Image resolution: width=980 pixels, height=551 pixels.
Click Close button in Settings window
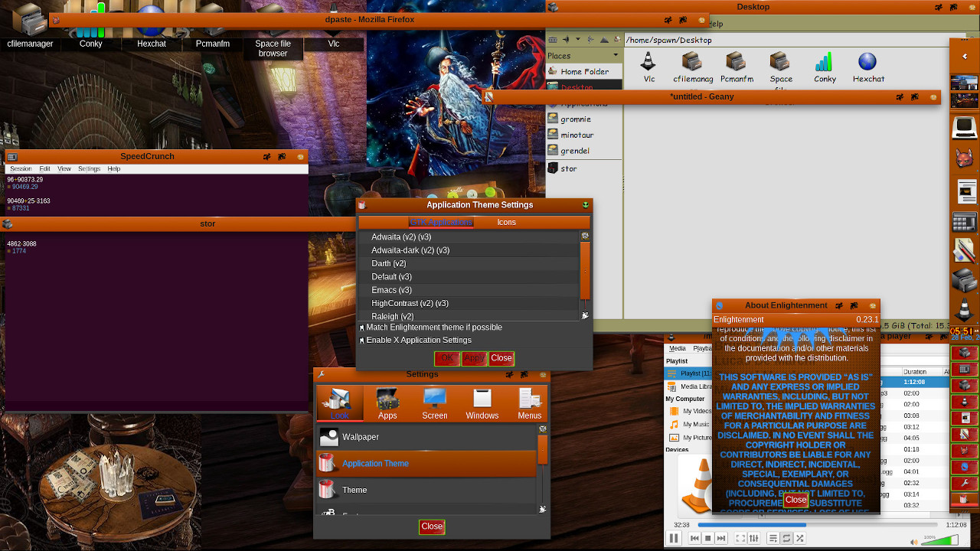pos(432,527)
